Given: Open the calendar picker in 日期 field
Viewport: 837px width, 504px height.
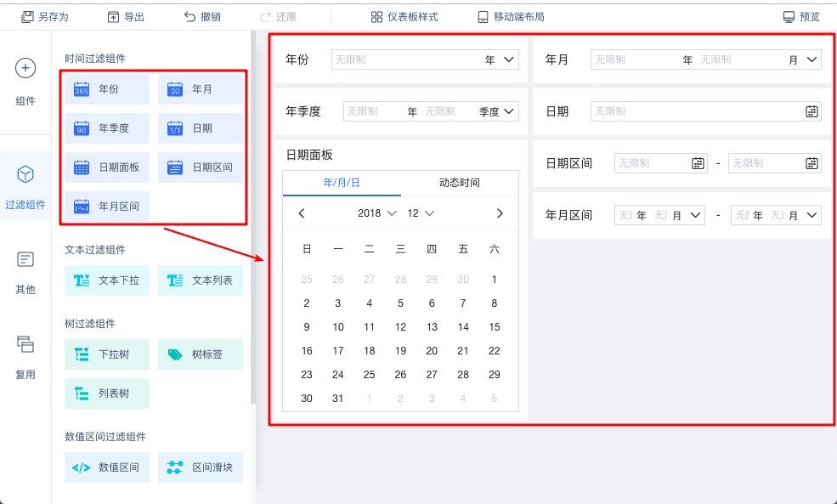Looking at the screenshot, I should point(812,111).
